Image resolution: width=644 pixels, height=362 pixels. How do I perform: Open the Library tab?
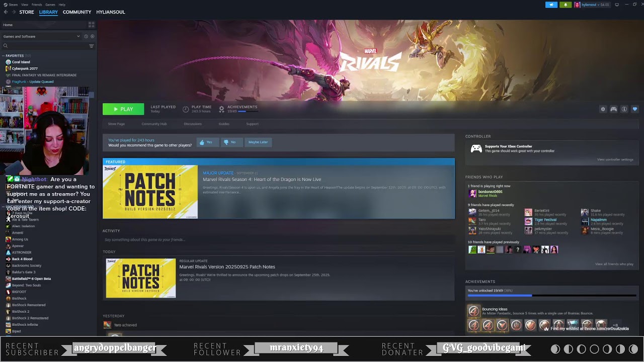pos(48,12)
